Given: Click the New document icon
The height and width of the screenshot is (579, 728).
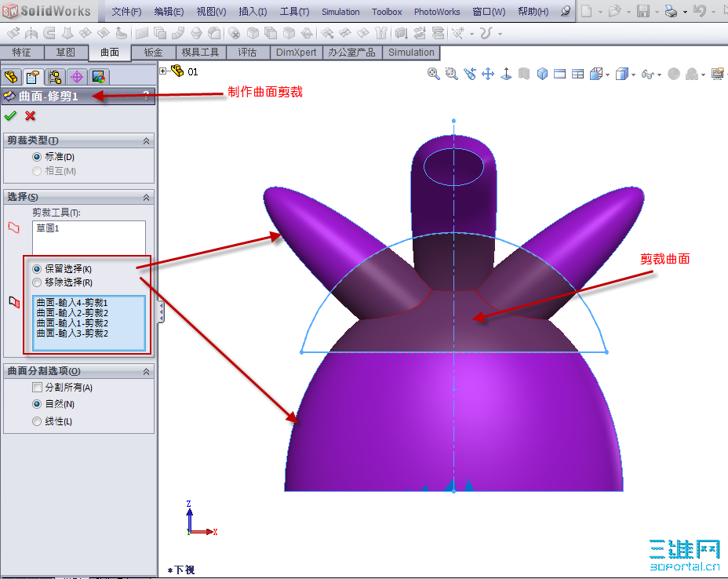Looking at the screenshot, I should [587, 11].
